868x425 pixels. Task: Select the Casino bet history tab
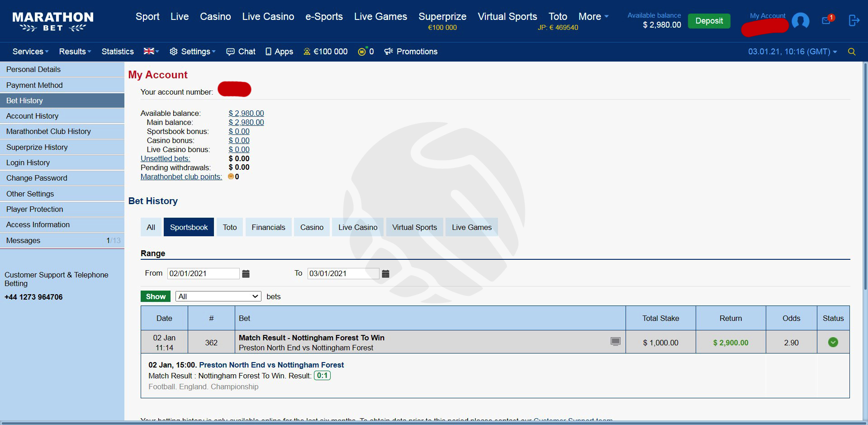point(312,227)
